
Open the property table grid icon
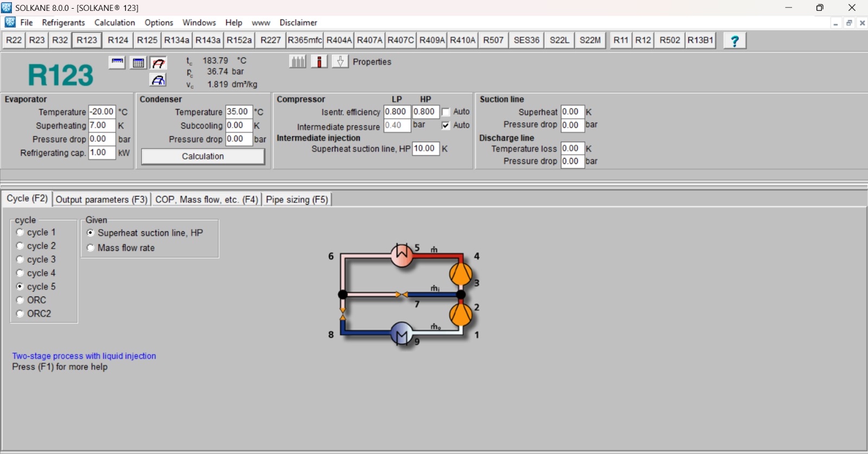point(138,62)
